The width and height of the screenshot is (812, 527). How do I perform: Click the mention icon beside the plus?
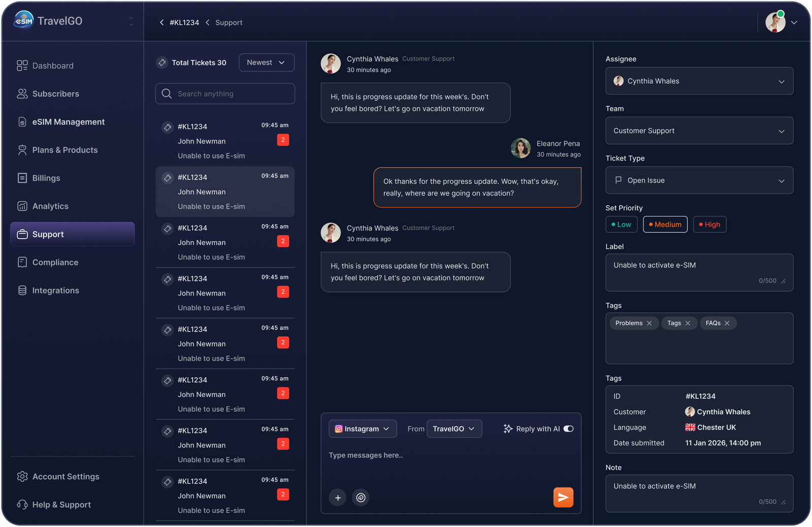coord(361,498)
